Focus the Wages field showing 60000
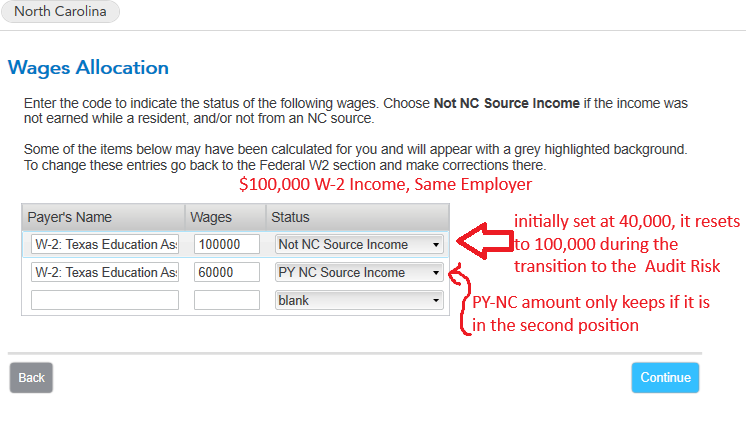746x439 pixels. point(227,273)
